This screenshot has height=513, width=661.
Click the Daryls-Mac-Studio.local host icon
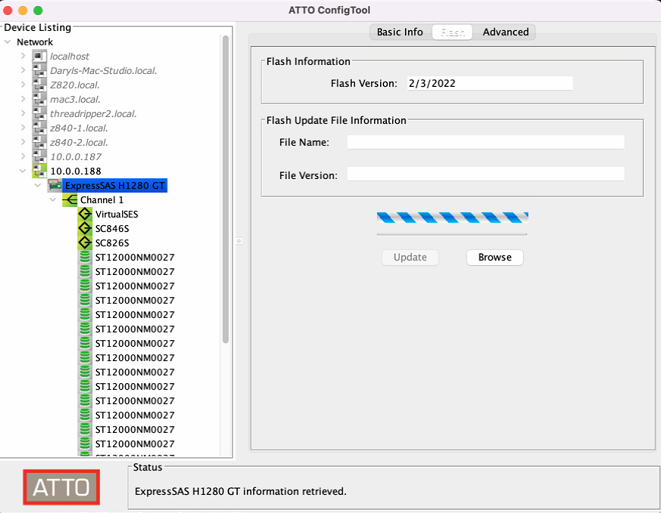39,70
